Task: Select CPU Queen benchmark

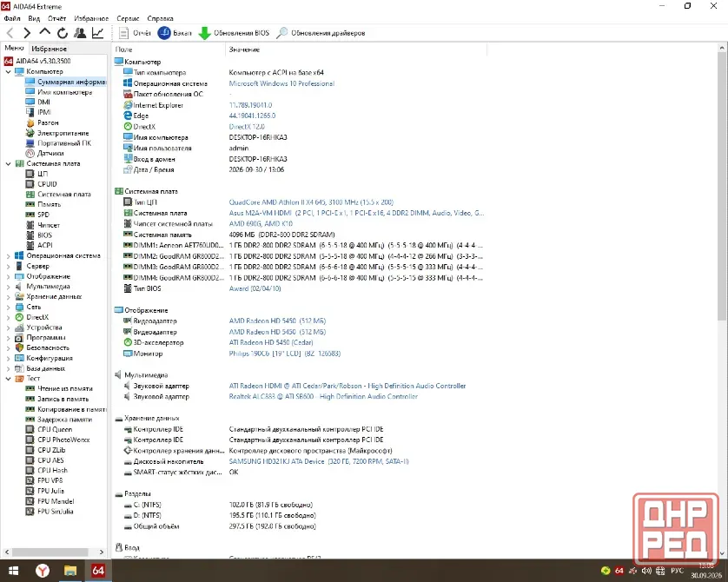Action: pyautogui.click(x=55, y=429)
